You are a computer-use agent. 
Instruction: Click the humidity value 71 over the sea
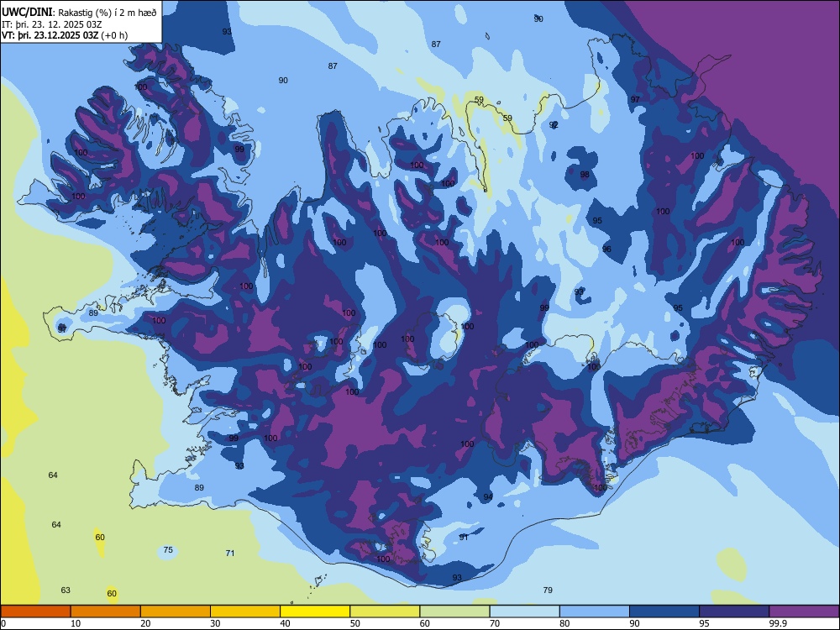coord(230,554)
